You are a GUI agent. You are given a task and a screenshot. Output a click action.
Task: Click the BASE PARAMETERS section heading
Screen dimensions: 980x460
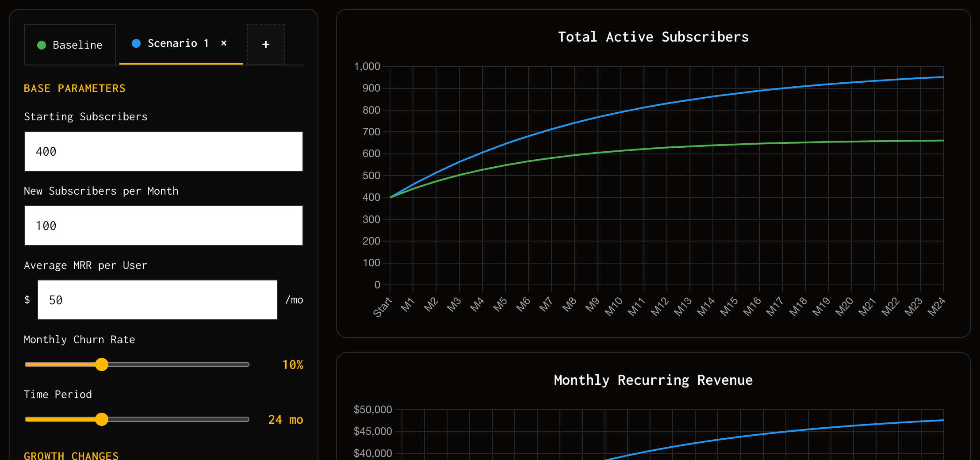tap(74, 88)
